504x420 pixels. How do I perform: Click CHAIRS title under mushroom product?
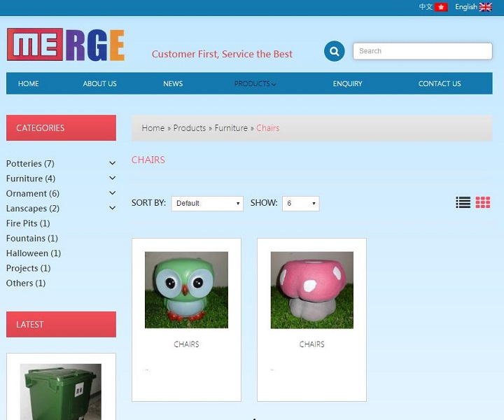coord(311,344)
